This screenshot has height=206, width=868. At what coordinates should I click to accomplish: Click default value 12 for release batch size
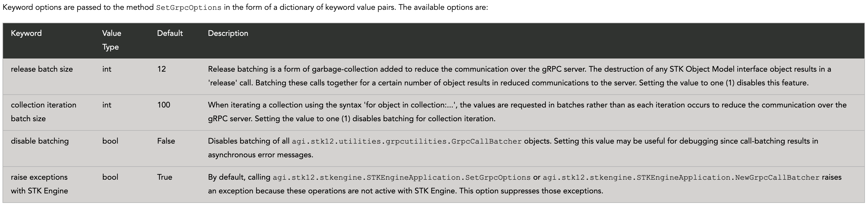pos(162,69)
